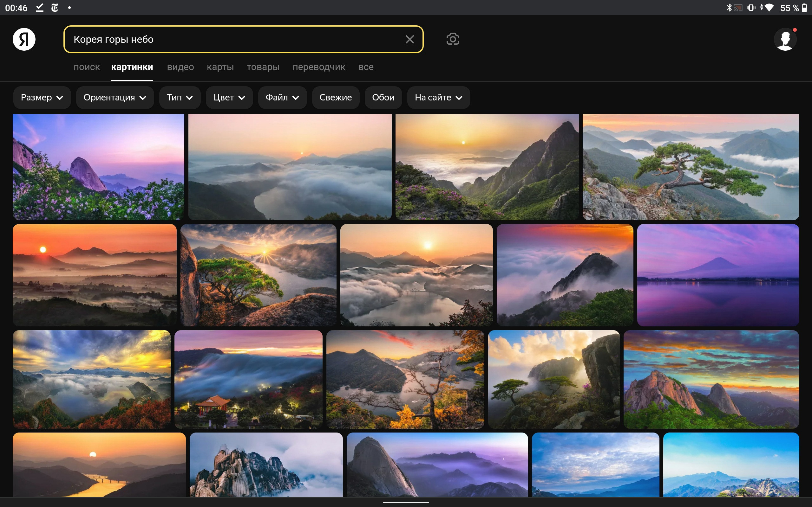Open the Ориентация filter dropdown

[x=115, y=98]
